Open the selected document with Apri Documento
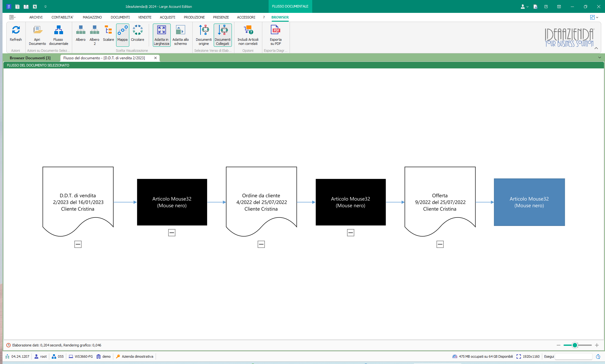The height and width of the screenshot is (364, 605). pos(37,35)
